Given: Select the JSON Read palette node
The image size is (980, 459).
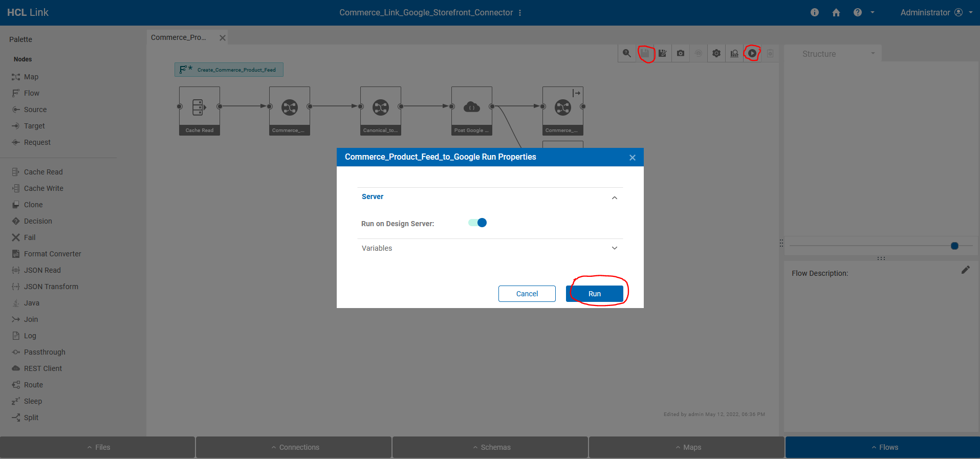Looking at the screenshot, I should pos(36,270).
